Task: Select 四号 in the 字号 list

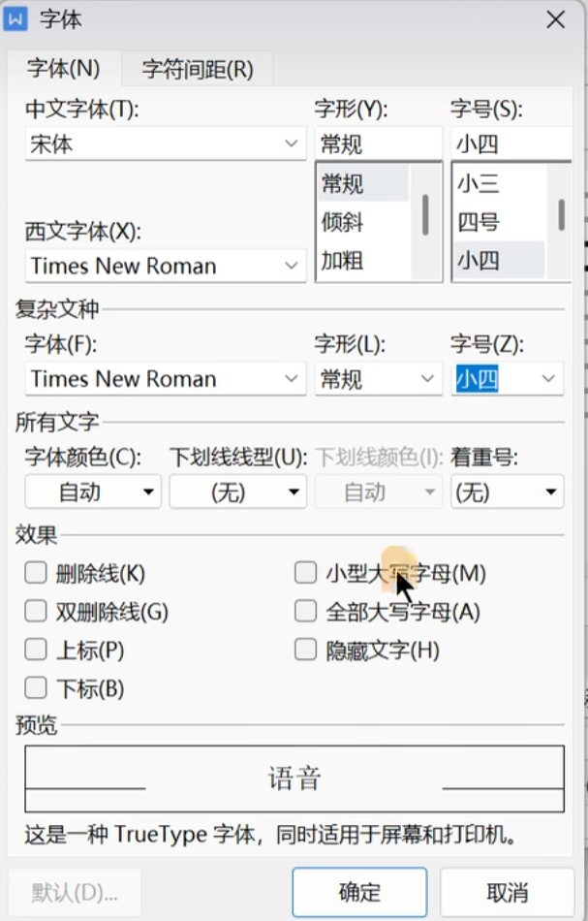Action: (x=499, y=222)
